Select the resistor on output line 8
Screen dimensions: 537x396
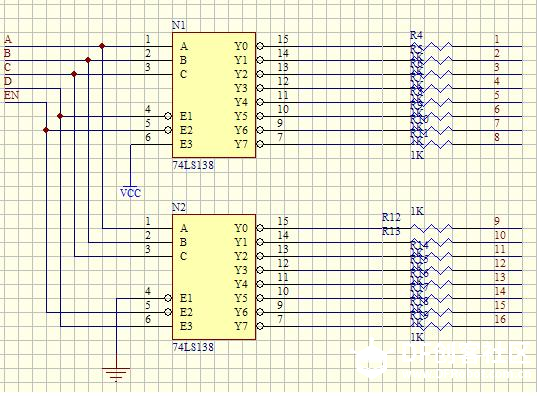(x=432, y=144)
